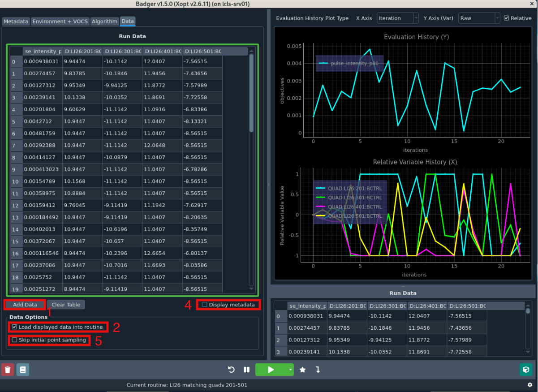Click the Add Data button
Image resolution: width=538 pixels, height=392 pixels.
[25, 305]
